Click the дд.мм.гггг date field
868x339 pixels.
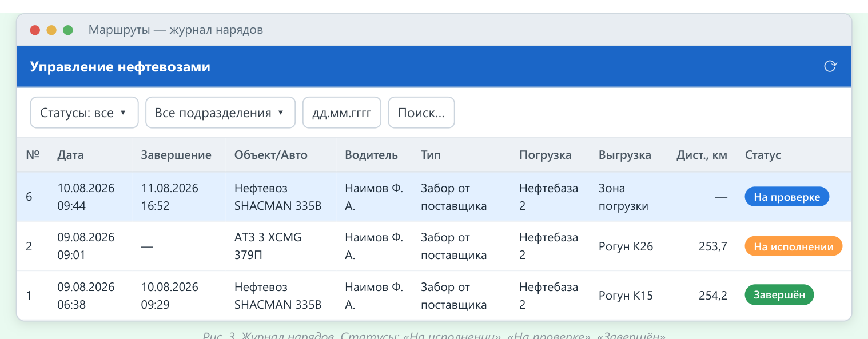click(341, 113)
